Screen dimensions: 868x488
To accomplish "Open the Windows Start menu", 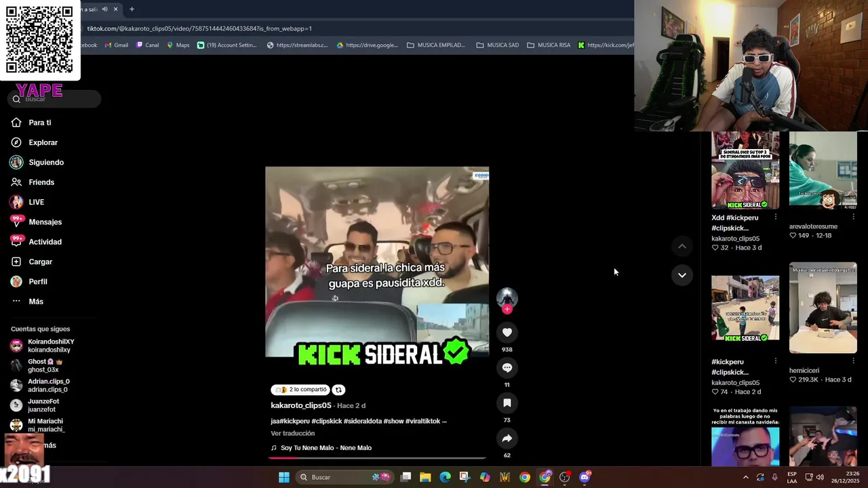I will coord(284,477).
